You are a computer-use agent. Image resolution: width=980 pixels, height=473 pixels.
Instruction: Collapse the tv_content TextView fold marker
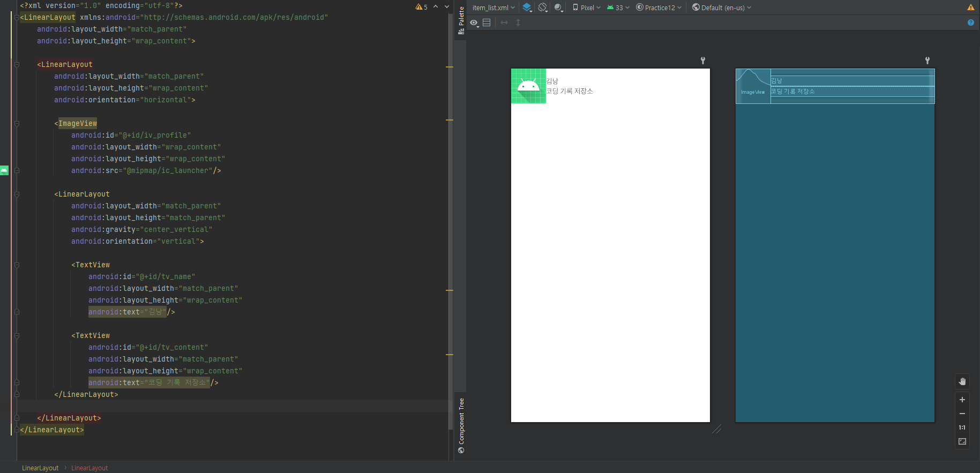point(17,336)
